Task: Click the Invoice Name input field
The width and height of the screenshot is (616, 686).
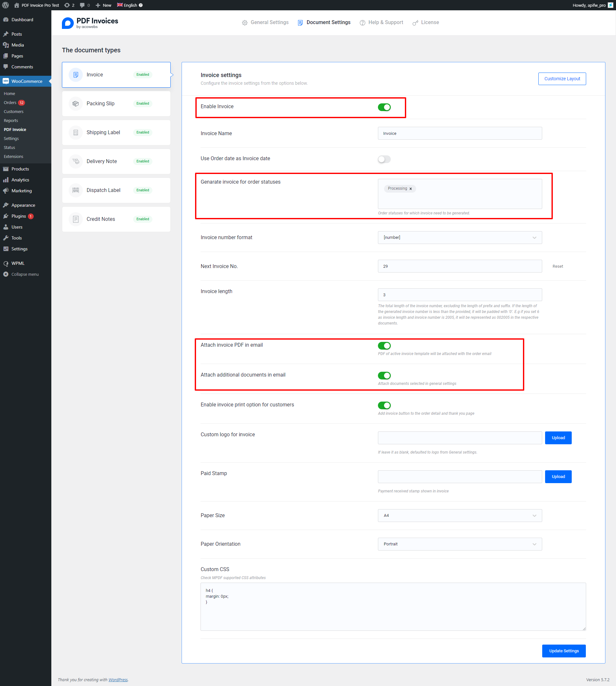Action: tap(460, 134)
